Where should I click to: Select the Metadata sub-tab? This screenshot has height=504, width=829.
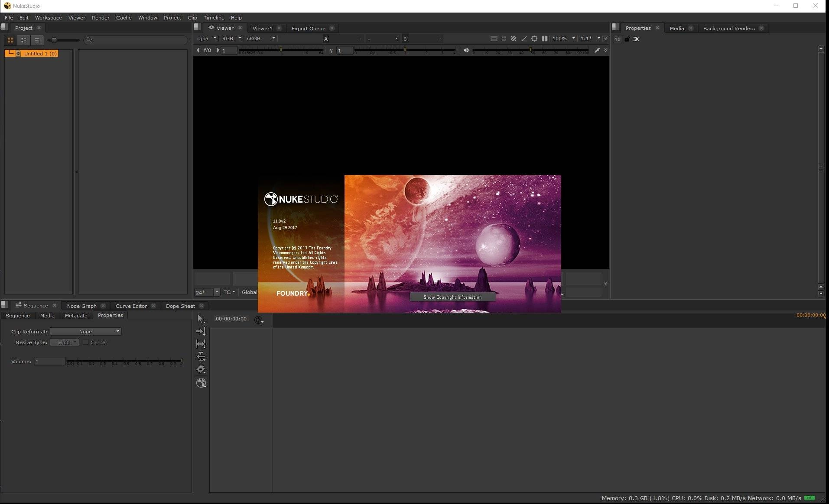point(76,315)
